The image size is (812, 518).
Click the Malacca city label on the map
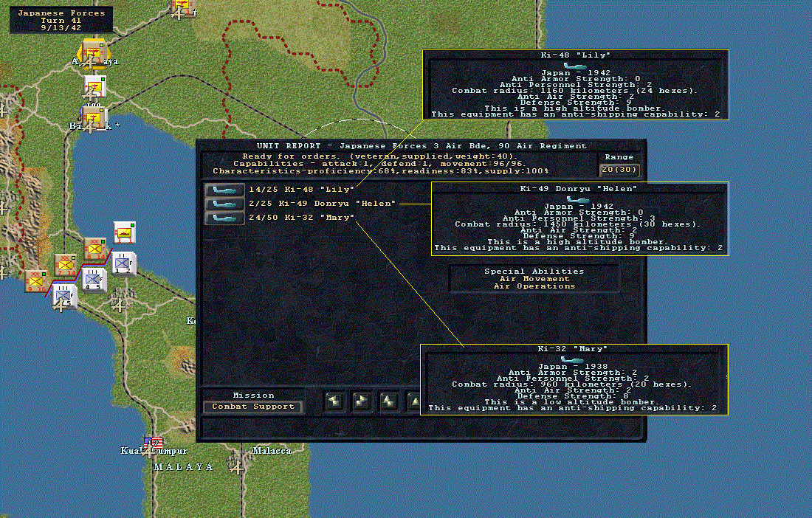click(x=272, y=451)
